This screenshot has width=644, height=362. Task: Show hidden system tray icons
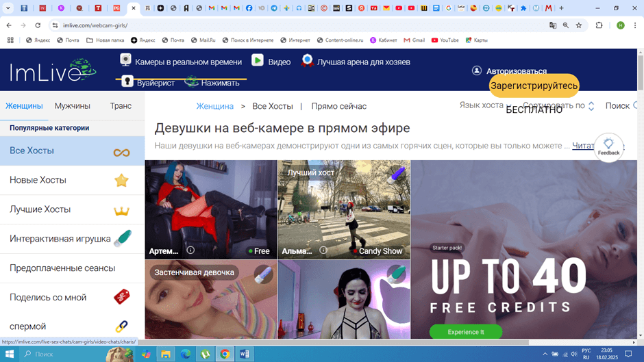(545, 354)
